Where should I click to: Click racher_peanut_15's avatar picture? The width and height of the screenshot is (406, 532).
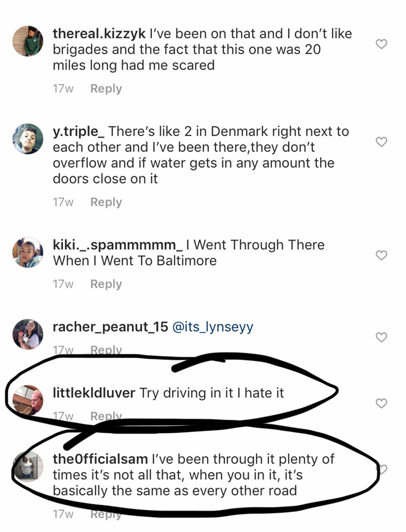(x=28, y=334)
